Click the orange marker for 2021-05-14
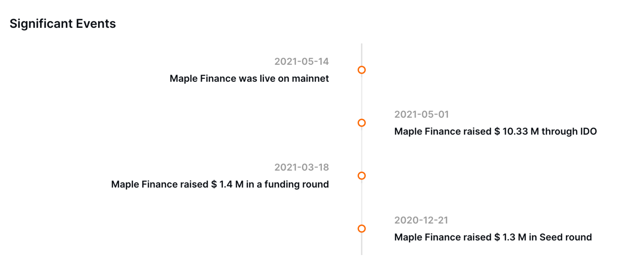Screen dimensions: 644x272 362,70
